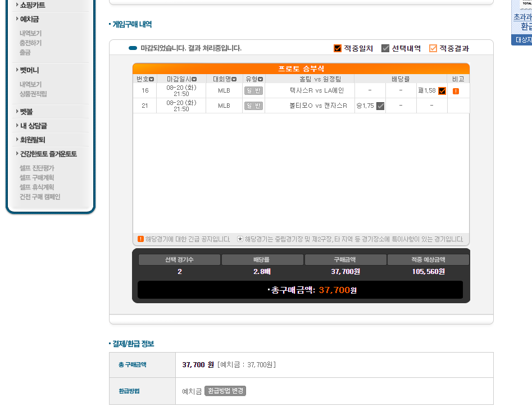Click the star legend icon for neutral venue
The width and height of the screenshot is (532, 411).
(x=240, y=239)
